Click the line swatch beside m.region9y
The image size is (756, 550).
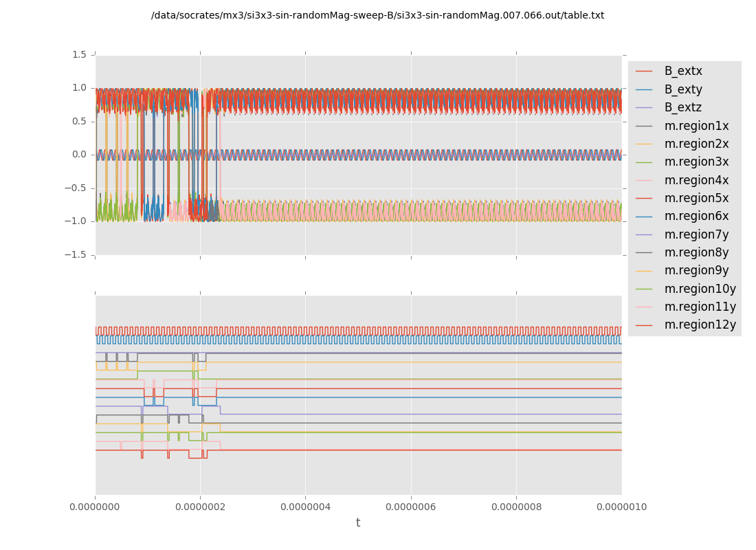pyautogui.click(x=644, y=271)
